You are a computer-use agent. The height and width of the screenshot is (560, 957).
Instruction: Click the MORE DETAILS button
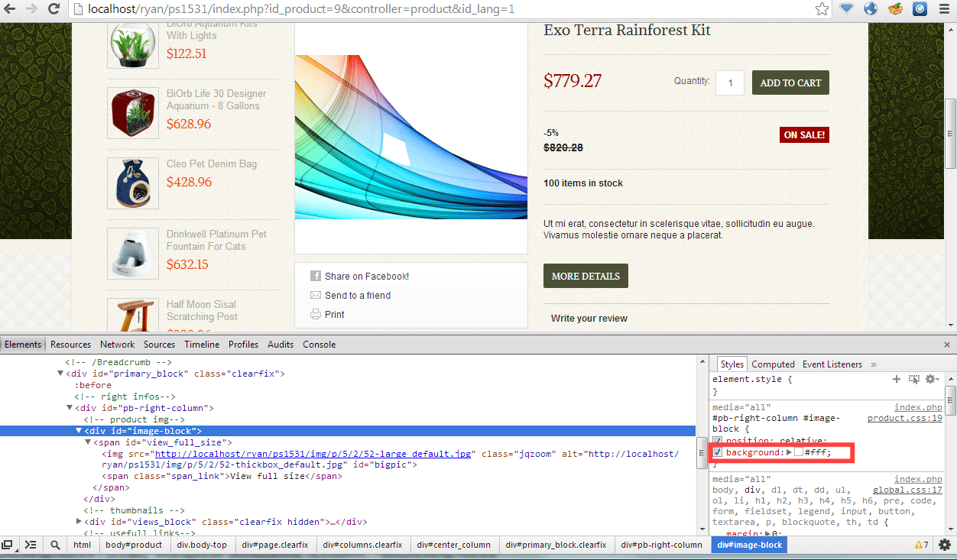pos(586,276)
